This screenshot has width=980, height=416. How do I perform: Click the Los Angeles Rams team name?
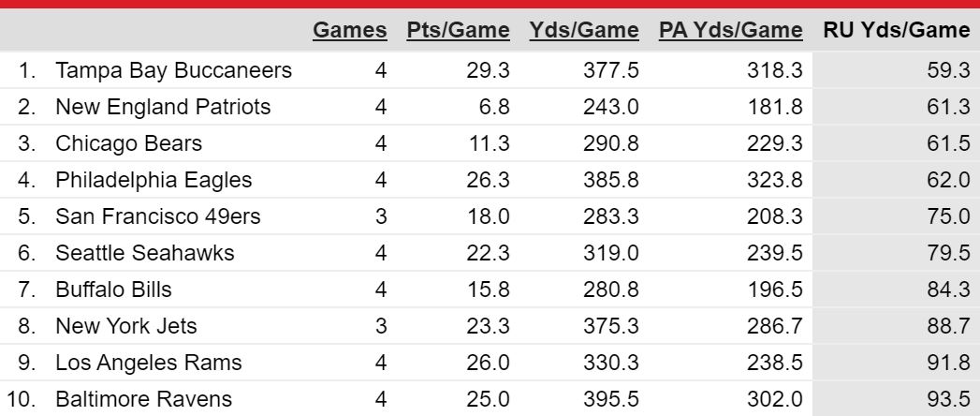(x=149, y=363)
